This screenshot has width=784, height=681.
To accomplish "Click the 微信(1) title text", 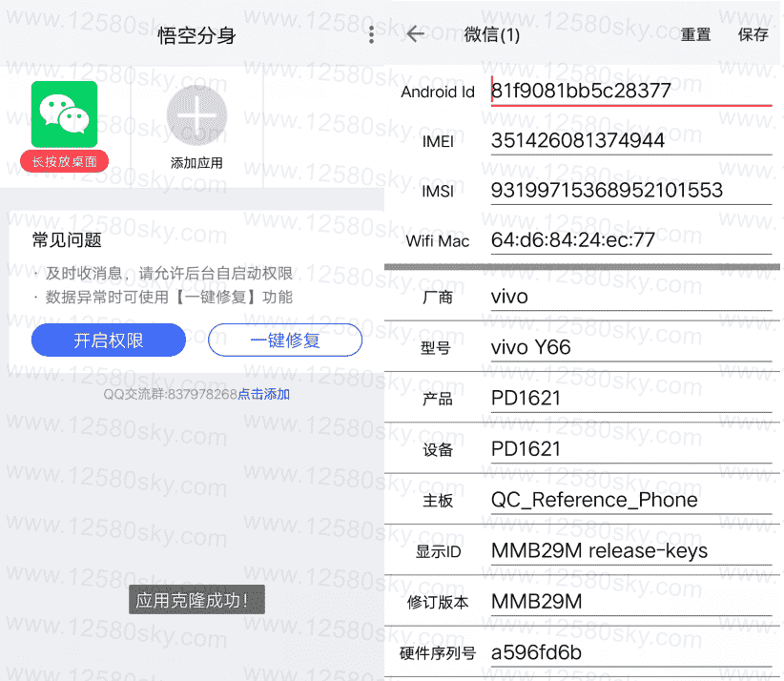I will click(x=492, y=34).
